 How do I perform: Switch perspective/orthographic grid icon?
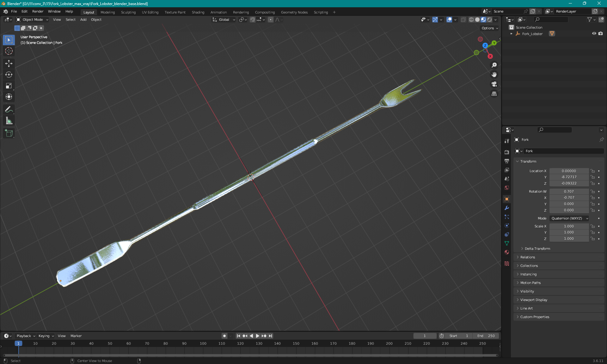point(494,94)
